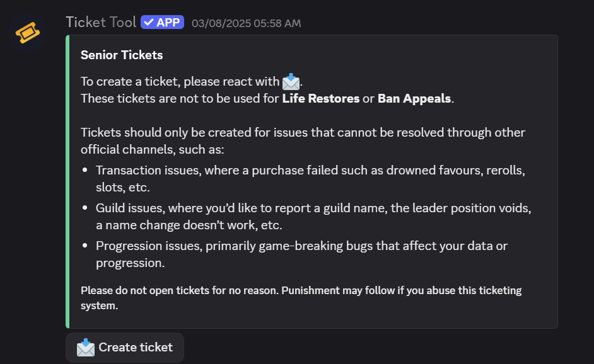Screen dimensions: 594x364
Task: Click the envelope emoji in the embed text
Action: [x=290, y=81]
